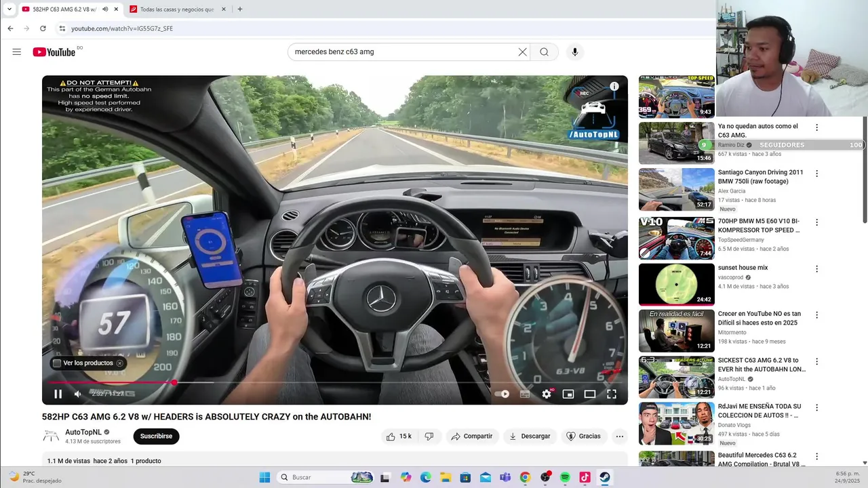
Task: Open options for Santiago Canyon Driving video
Action: [x=816, y=174]
